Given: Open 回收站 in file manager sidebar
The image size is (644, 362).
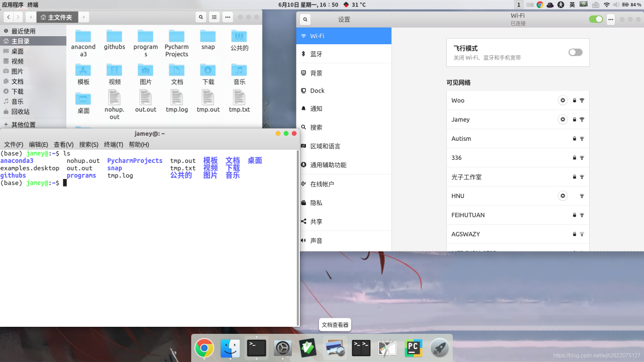Looking at the screenshot, I should [33, 112].
